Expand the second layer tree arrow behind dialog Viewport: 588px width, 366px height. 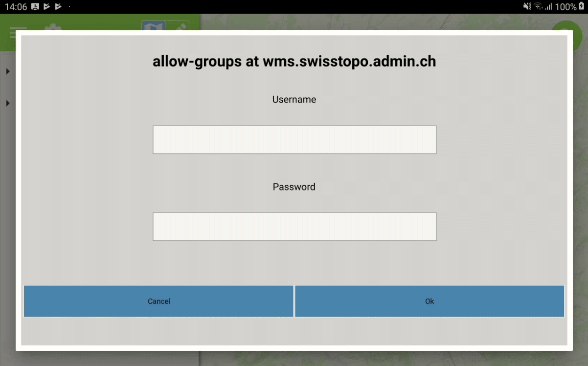(8, 104)
